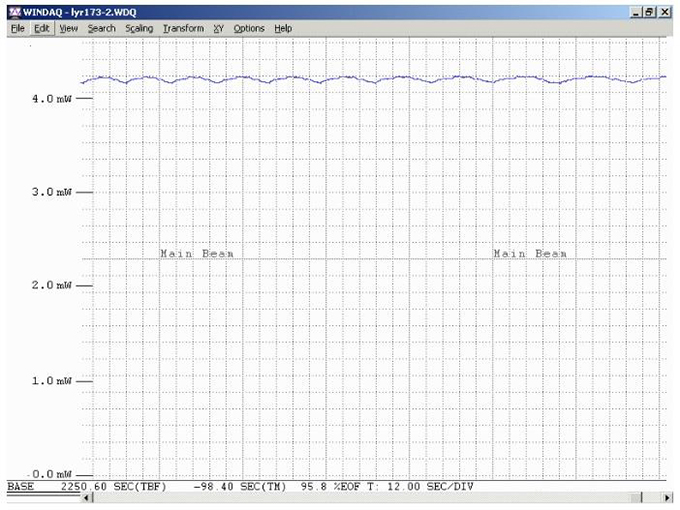The width and height of the screenshot is (680, 510).
Task: Click the left 'Main Beam' event marker label
Action: click(197, 253)
